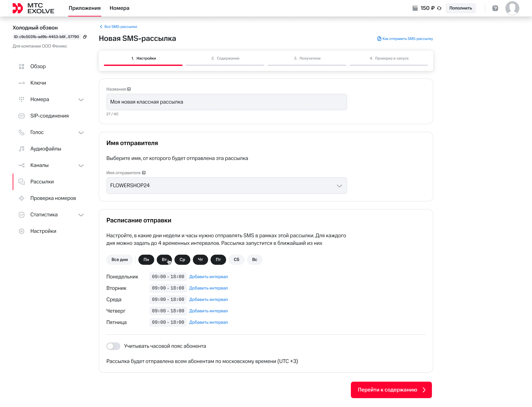Deselect the Пн day chip
532x407 pixels.
[x=146, y=260]
